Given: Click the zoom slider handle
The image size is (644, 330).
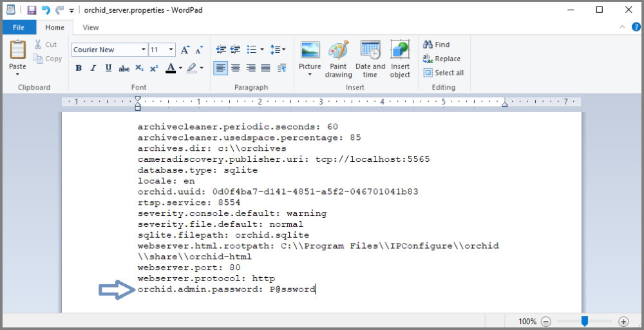Looking at the screenshot, I should (x=585, y=321).
